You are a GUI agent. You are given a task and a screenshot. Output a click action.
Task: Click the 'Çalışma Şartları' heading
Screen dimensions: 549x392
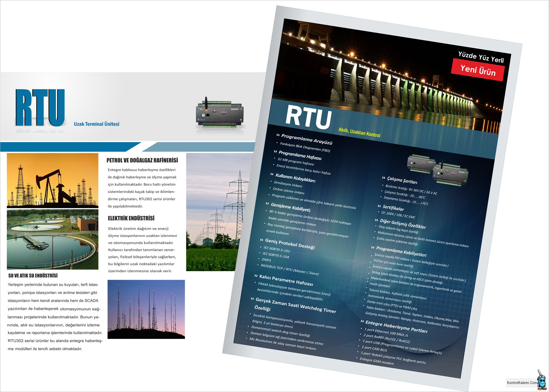click(x=402, y=180)
